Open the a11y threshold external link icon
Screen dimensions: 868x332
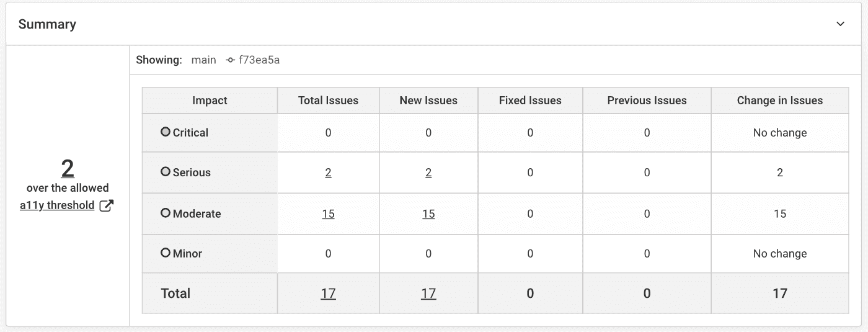coord(107,206)
